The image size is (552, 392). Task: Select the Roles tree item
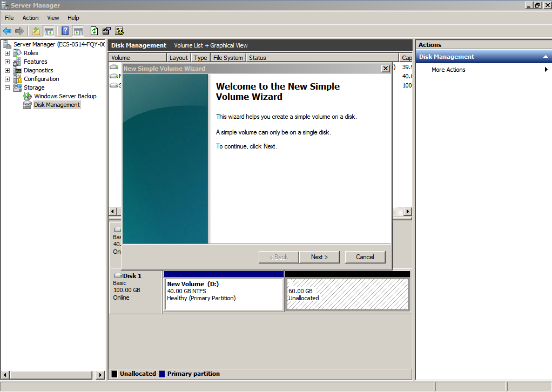tap(31, 53)
